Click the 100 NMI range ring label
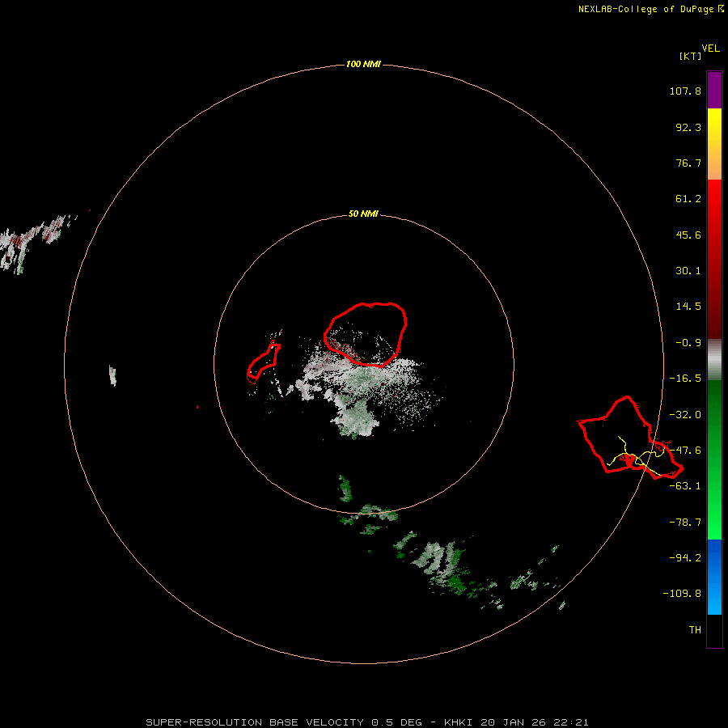The height and width of the screenshot is (728, 728). [x=363, y=64]
